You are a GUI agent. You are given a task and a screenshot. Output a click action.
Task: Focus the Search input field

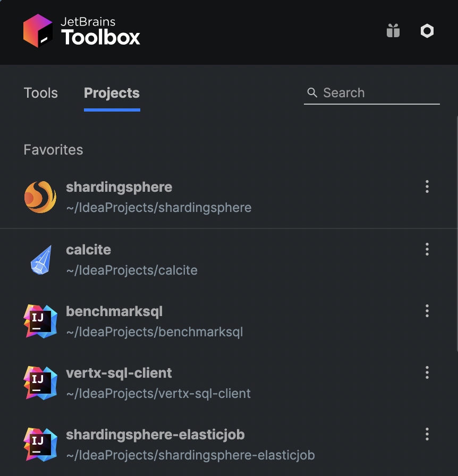tap(372, 93)
